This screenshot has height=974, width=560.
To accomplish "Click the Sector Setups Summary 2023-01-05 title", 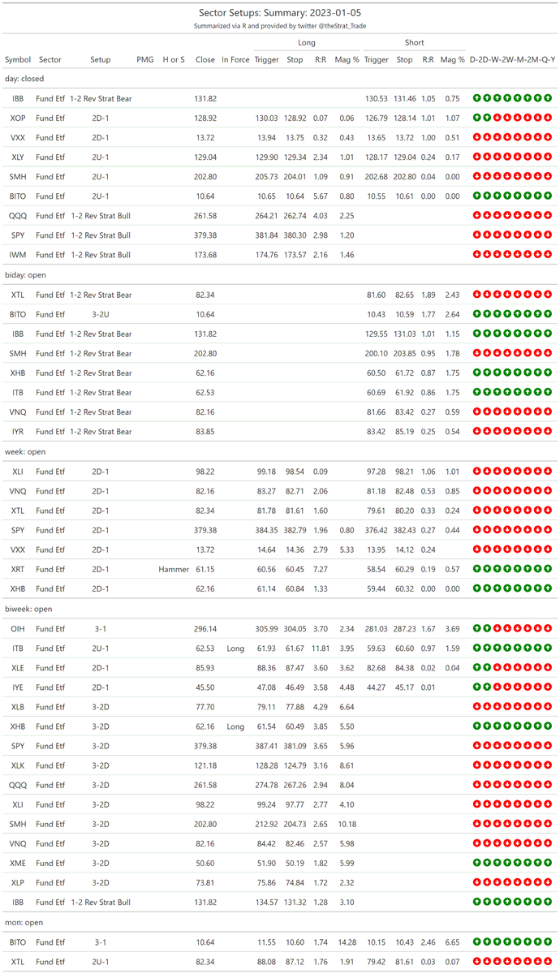I will pos(280,12).
